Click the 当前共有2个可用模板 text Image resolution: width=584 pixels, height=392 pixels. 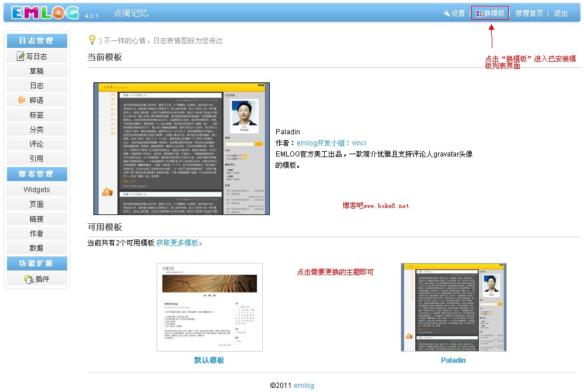121,243
